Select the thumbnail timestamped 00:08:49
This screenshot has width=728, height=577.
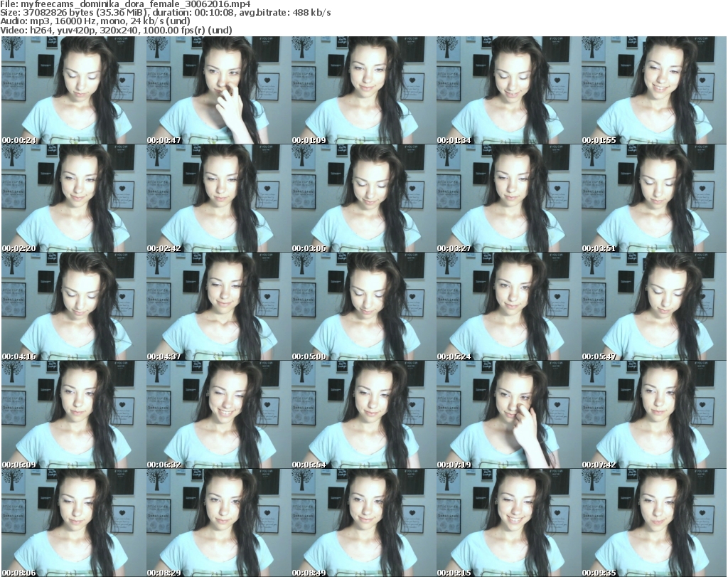click(363, 523)
